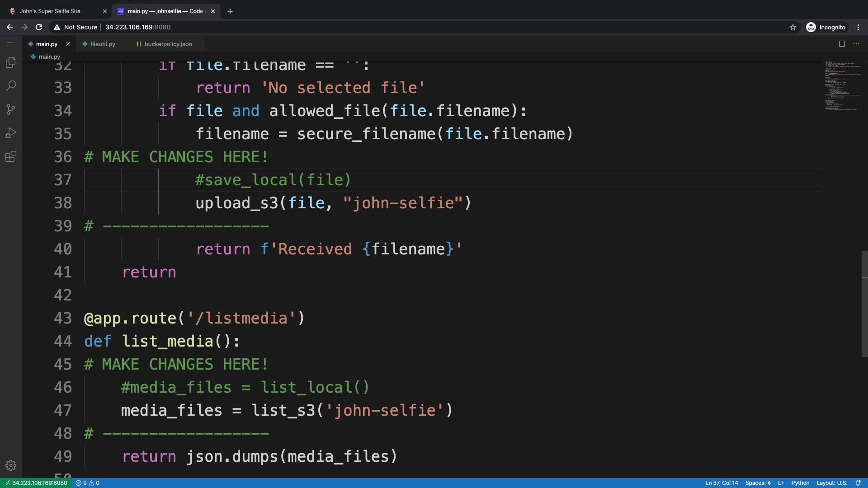Click the errors and warnings status counter
Image resolution: width=868 pixels, height=488 pixels.
point(88,483)
